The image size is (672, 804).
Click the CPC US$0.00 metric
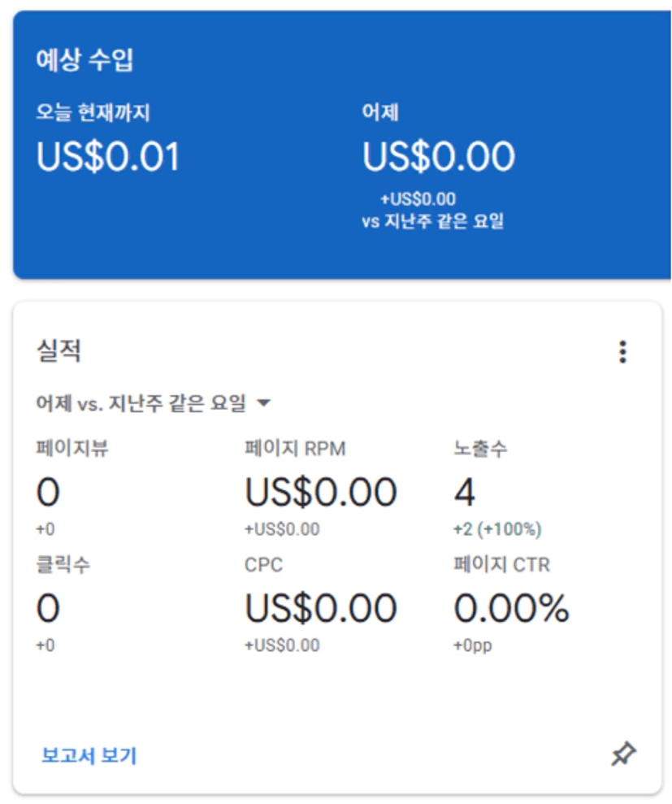tap(321, 609)
